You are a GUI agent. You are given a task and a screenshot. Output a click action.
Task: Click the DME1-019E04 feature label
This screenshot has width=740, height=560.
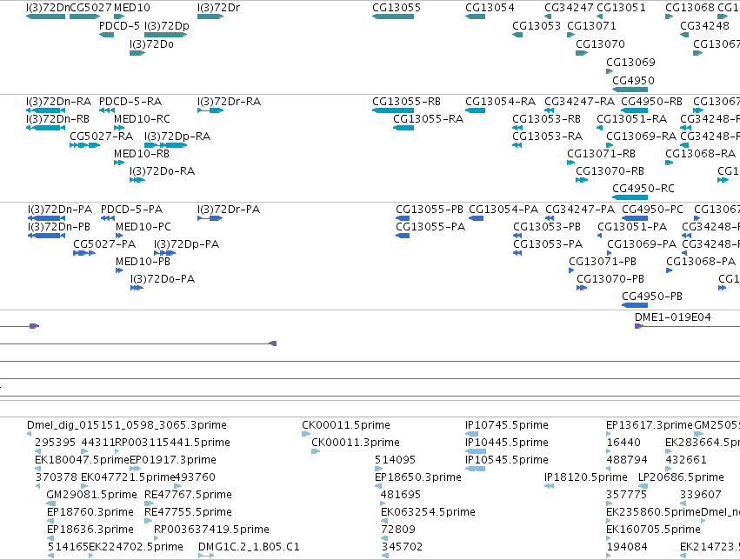click(x=672, y=317)
